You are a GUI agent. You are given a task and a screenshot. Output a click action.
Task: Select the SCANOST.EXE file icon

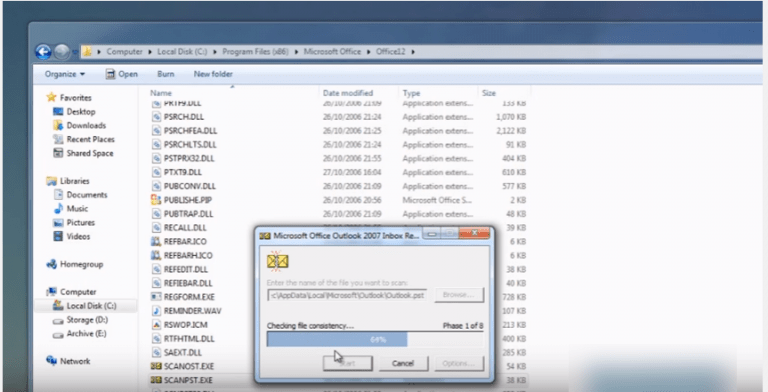pos(156,367)
